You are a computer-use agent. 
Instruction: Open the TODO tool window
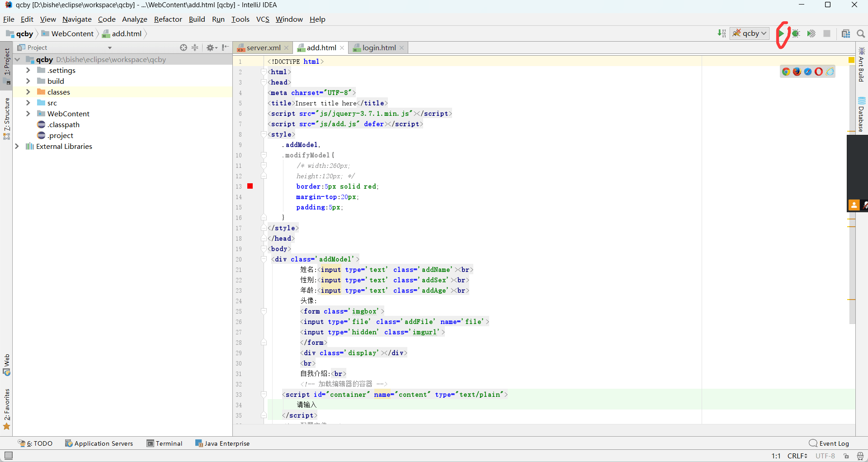pyautogui.click(x=35, y=443)
